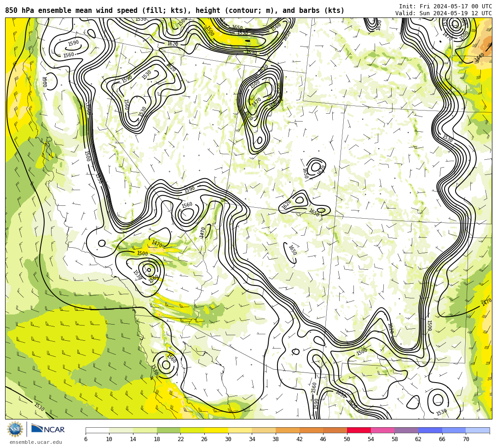Pick the bright yellow 26–30 kts colorbar segment

[216, 430]
